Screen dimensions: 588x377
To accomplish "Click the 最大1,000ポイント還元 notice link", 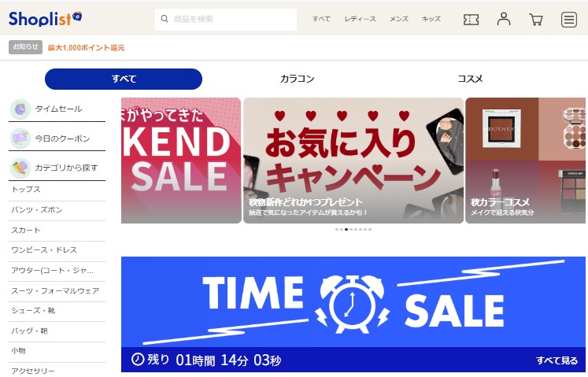I will pyautogui.click(x=86, y=48).
